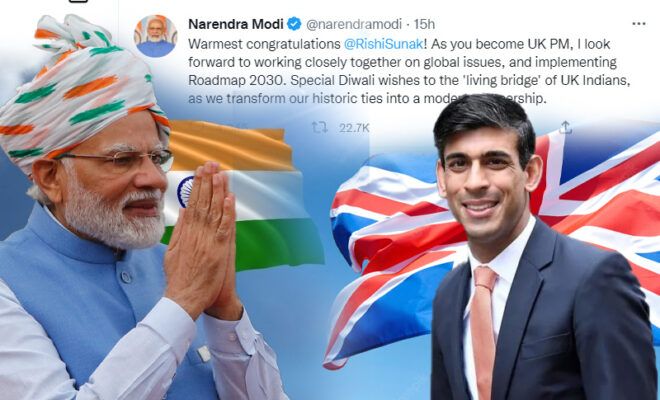Screen dimensions: 660x400
Task: Click the Ashoka Chakra on Indian flag
Action: pyautogui.click(x=185, y=192)
